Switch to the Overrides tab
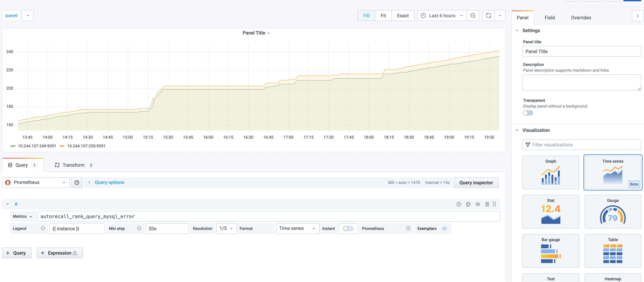The height and width of the screenshot is (282, 644). point(581,17)
